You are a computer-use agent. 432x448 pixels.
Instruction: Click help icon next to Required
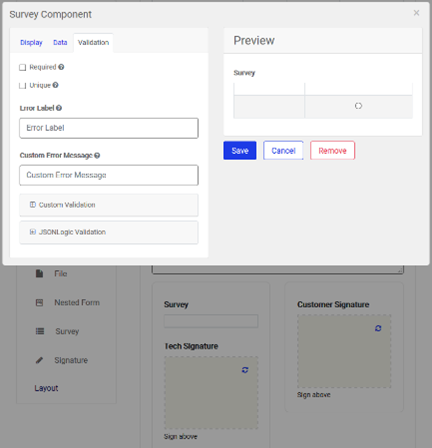pyautogui.click(x=61, y=67)
